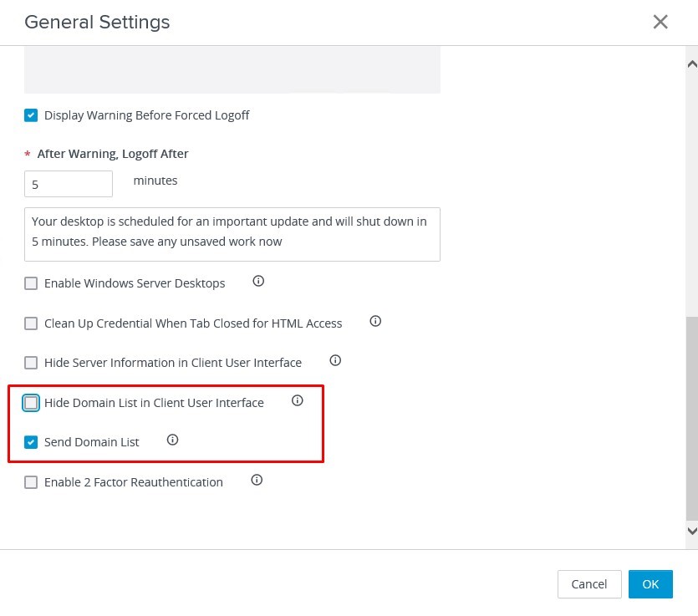Enable Hide Server Information in Client User Interface
The width and height of the screenshot is (698, 616).
tap(31, 363)
